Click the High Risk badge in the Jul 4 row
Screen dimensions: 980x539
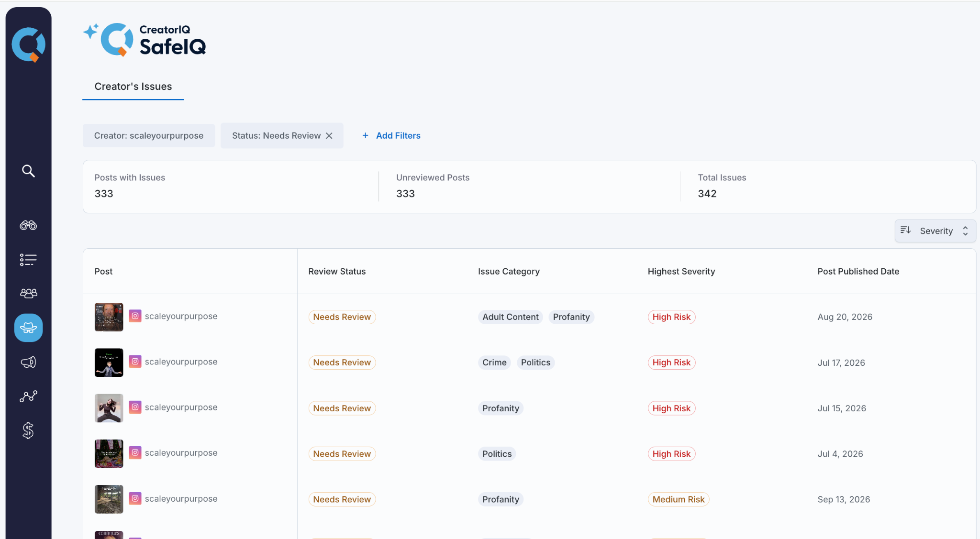(671, 454)
